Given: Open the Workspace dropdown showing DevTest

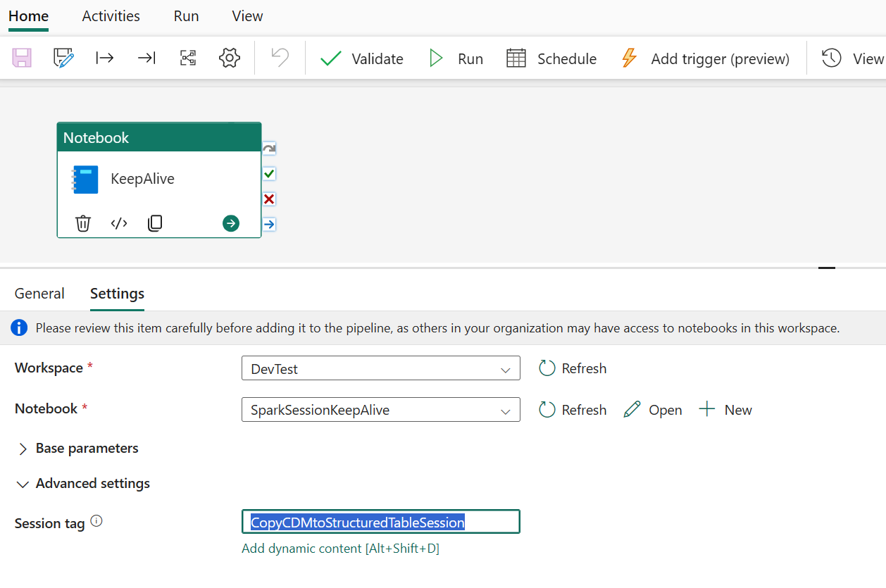Looking at the screenshot, I should tap(380, 368).
